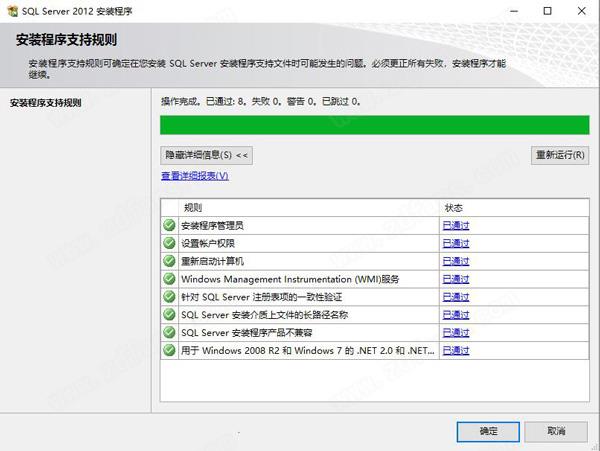Click green check icon for 产品不兼容 rule

[x=169, y=332]
